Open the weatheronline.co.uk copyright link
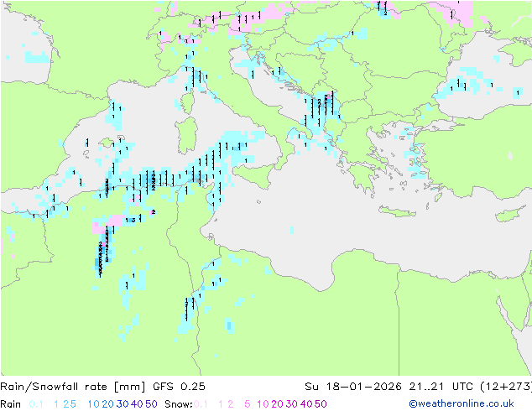Image resolution: width=532 pixels, height=411 pixels. point(462,403)
